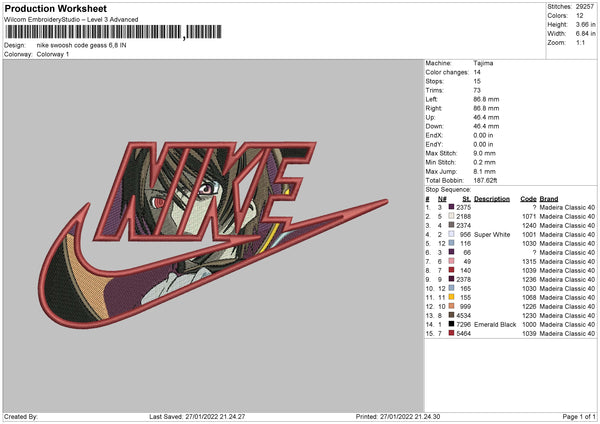Click the Stitches value '29257'

pos(585,7)
